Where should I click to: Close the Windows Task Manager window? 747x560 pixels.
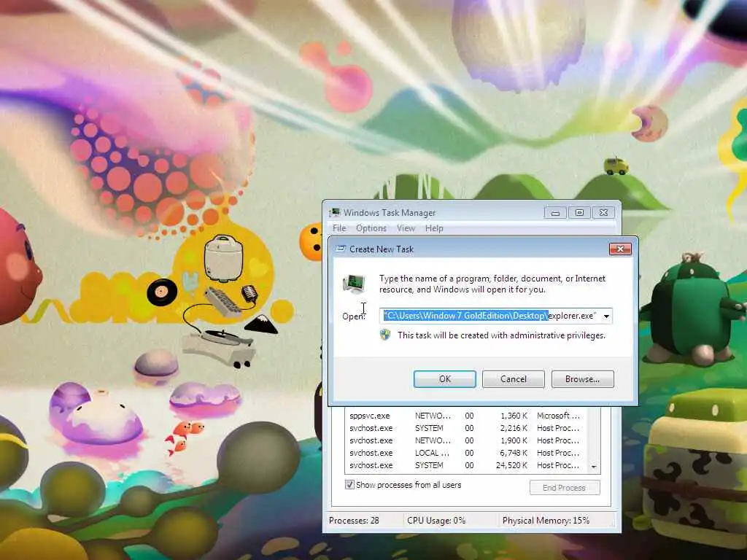click(x=603, y=212)
